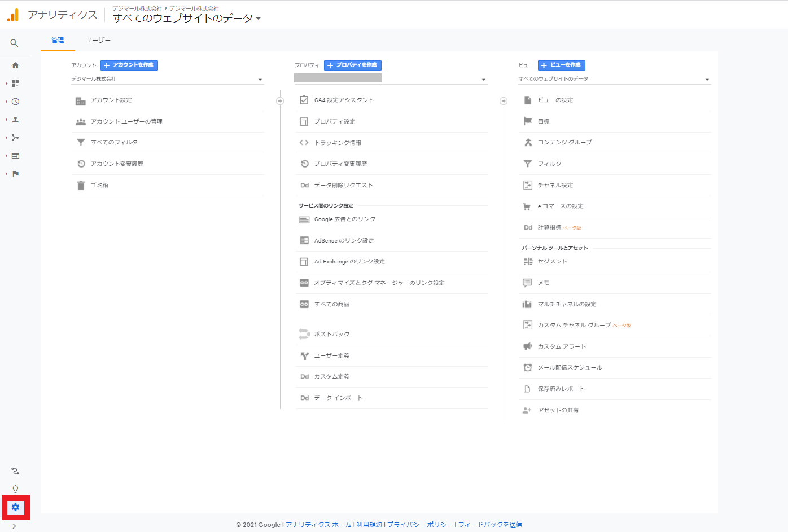The image size is (788, 532).
Task: Switch to the 管理 tab
Action: point(58,40)
